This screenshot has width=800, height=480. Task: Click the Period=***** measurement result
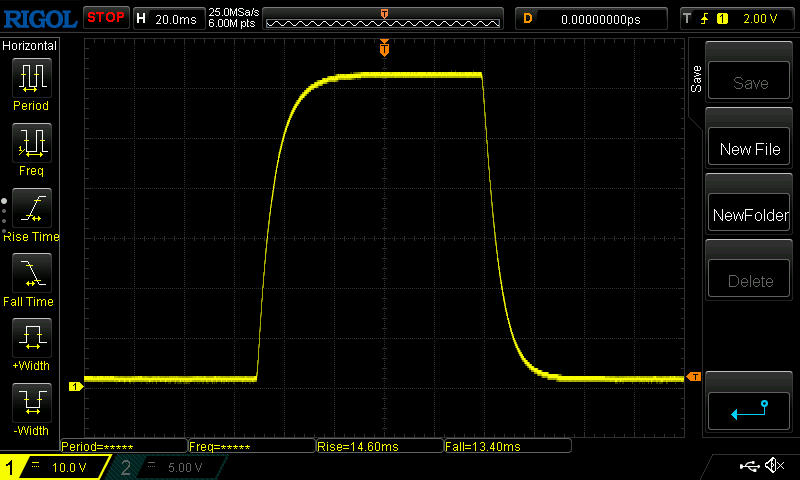tap(123, 446)
